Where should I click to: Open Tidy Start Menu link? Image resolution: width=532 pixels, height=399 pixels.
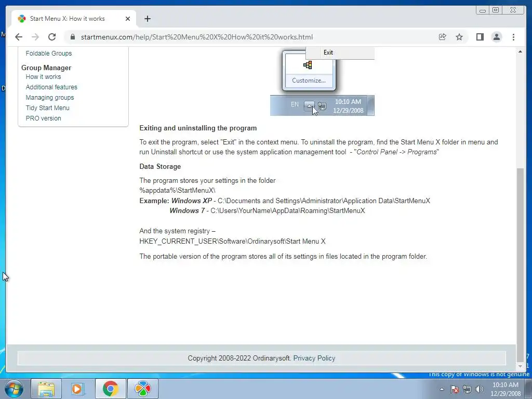click(x=47, y=108)
